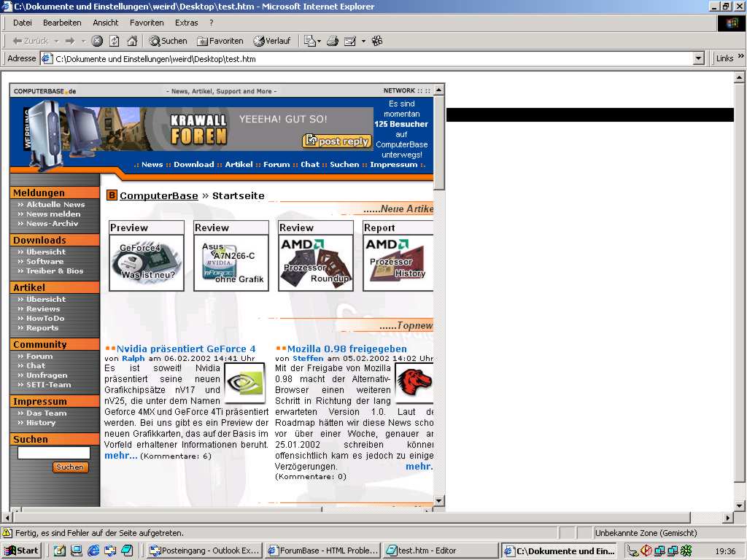Image resolution: width=747 pixels, height=560 pixels.
Task: Click the post reply banner button
Action: [x=337, y=141]
